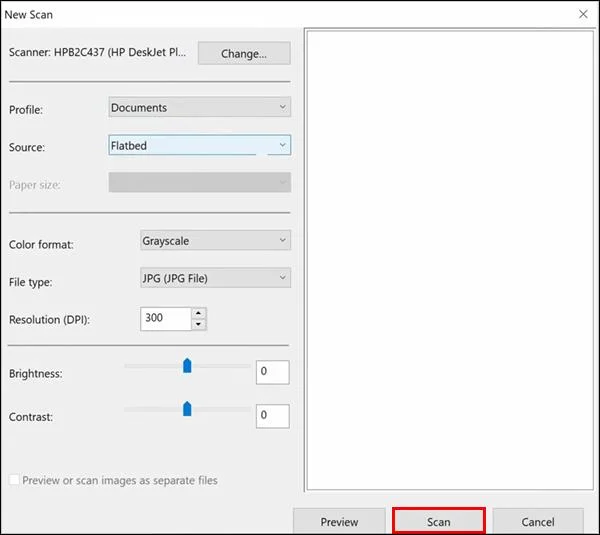600x535 pixels.
Task: Click the Contrast value box
Action: click(x=272, y=416)
